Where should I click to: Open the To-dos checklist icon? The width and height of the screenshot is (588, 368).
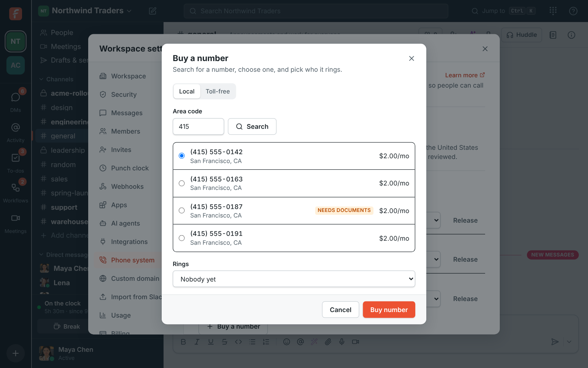pos(15,158)
